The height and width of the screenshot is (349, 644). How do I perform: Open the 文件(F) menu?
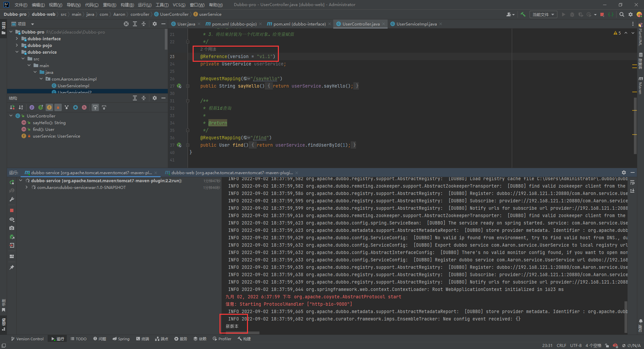(x=21, y=5)
